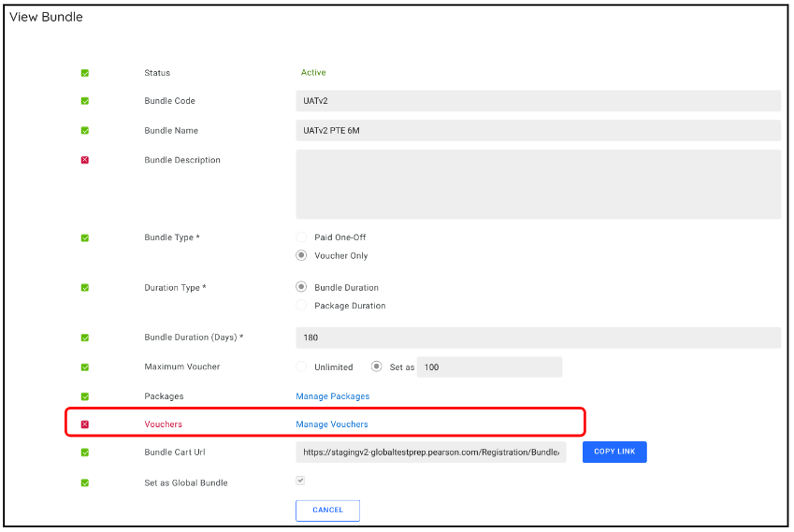
Task: Click the green check icon beside Duration Type
Action: pos(85,288)
